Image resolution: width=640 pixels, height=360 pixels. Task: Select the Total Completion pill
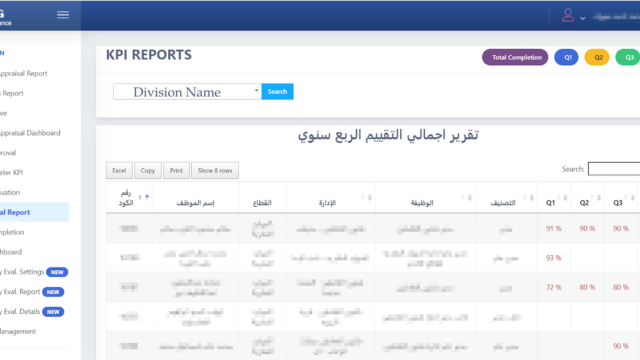(x=515, y=57)
